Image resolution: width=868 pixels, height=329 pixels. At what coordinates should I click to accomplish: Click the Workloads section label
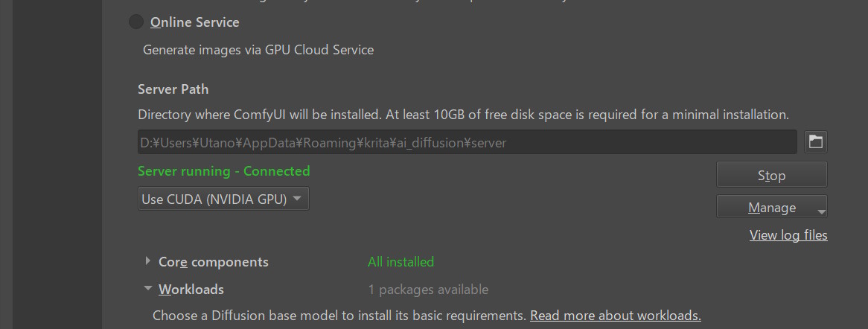pos(191,289)
